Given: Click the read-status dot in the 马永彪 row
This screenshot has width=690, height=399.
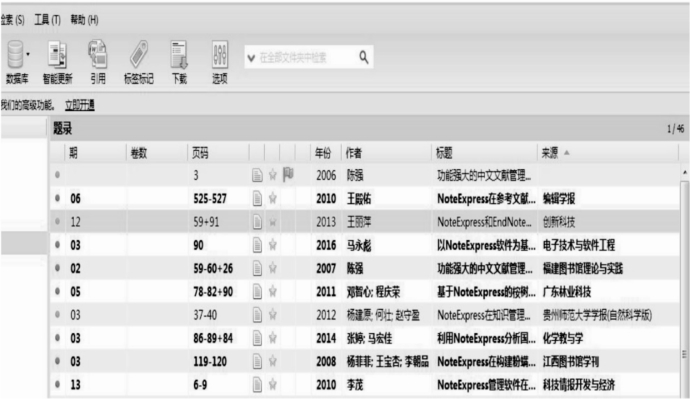Looking at the screenshot, I should 58,245.
